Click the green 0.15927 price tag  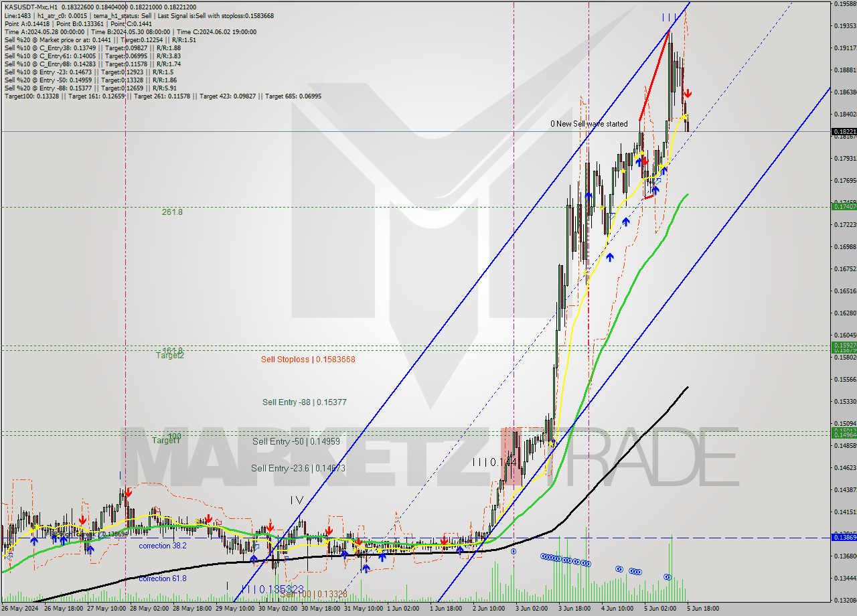(x=843, y=345)
